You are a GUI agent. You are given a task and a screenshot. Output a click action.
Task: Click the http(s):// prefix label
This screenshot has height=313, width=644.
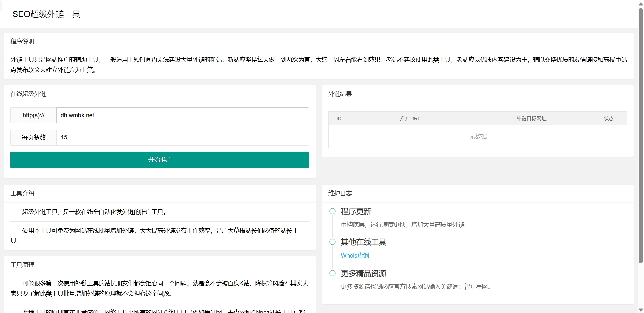(34, 115)
